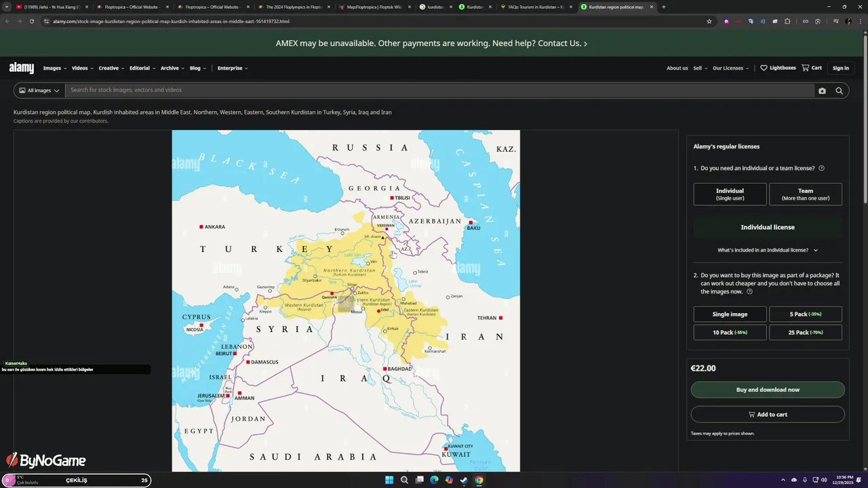The height and width of the screenshot is (488, 868).
Task: Close the Jiafei - Ye Hua Xiang tab
Action: pos(87,7)
